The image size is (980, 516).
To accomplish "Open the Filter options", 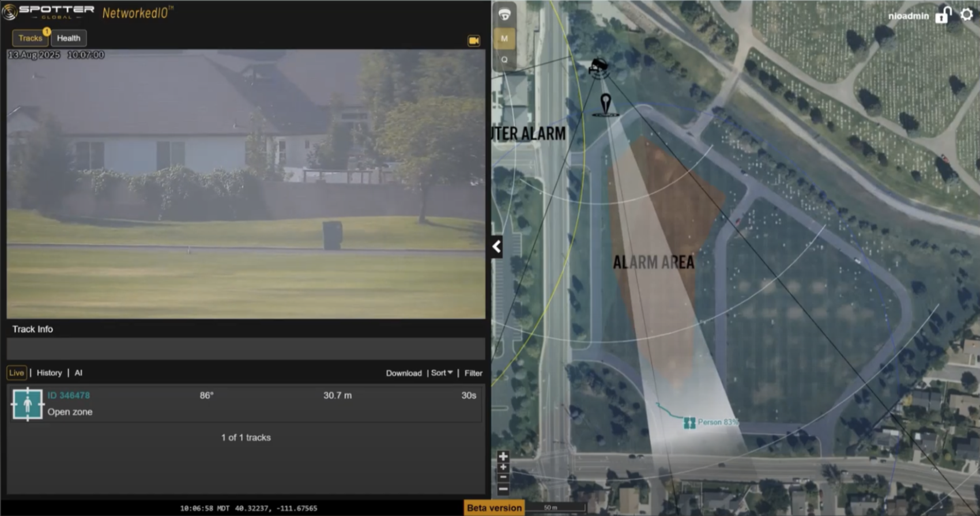I will coord(473,373).
